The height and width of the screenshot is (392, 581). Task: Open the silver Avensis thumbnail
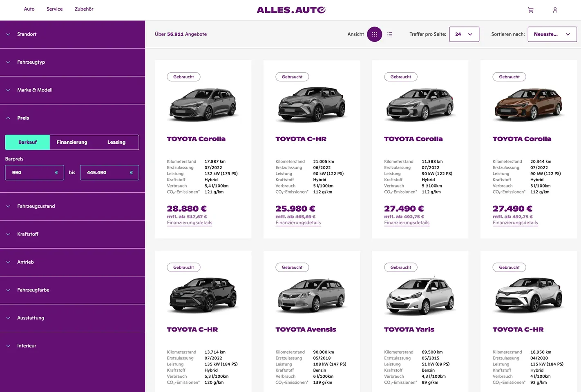(312, 295)
